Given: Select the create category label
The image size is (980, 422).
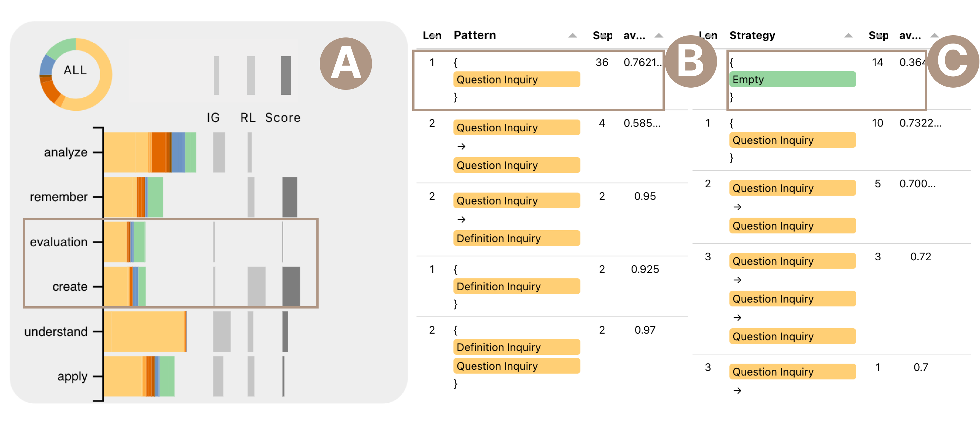Looking at the screenshot, I should [70, 287].
